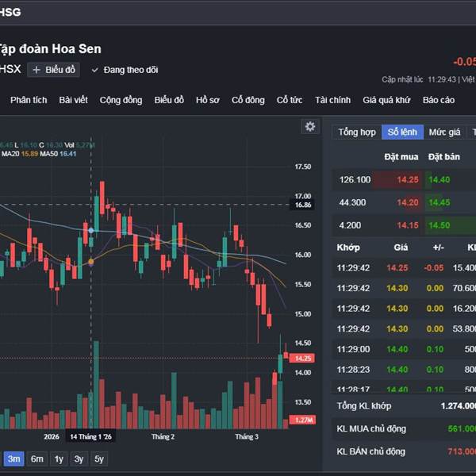Screen dimensions: 476x476
Task: Click the Đặt mua column header
Action: [x=401, y=156]
